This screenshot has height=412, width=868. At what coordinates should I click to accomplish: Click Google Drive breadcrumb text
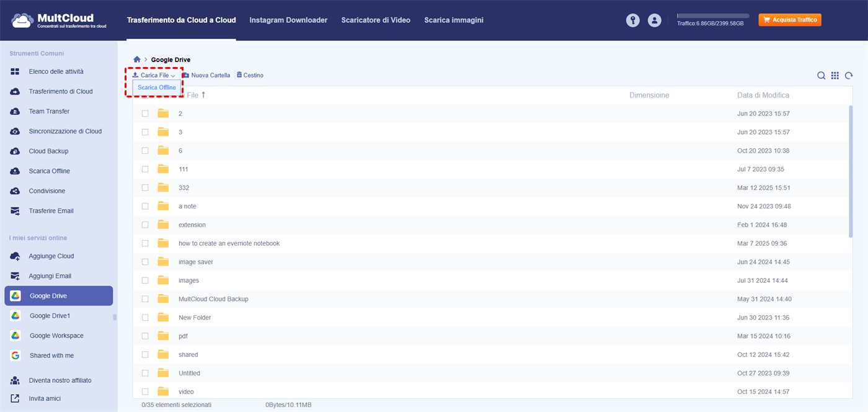pyautogui.click(x=170, y=60)
